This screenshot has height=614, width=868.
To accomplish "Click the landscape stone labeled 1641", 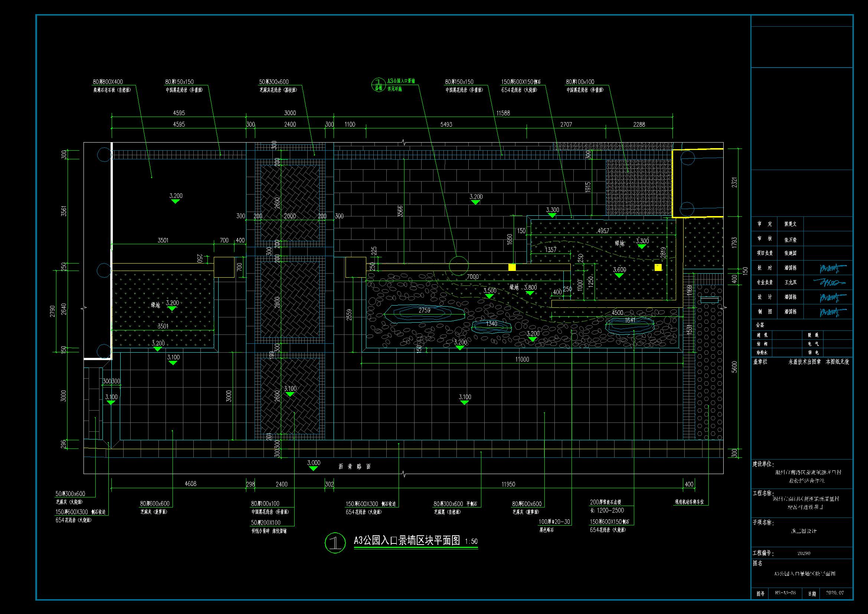I will click(x=630, y=324).
